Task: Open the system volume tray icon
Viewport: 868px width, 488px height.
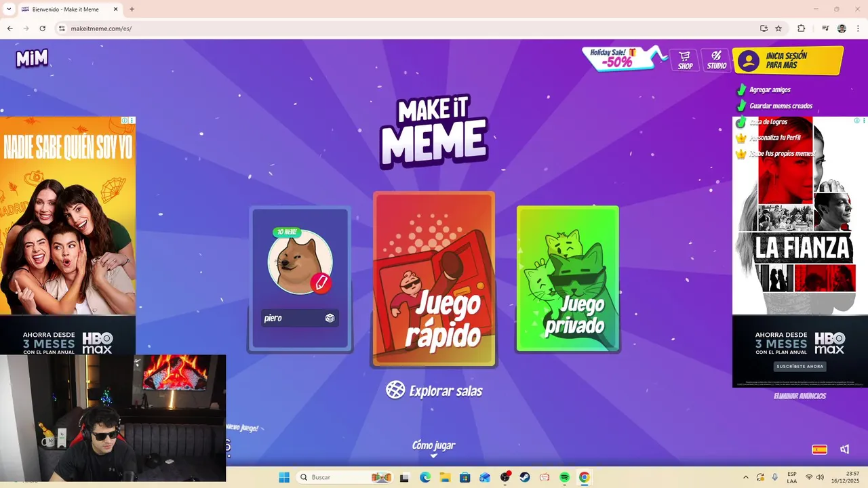Action: [x=820, y=477]
